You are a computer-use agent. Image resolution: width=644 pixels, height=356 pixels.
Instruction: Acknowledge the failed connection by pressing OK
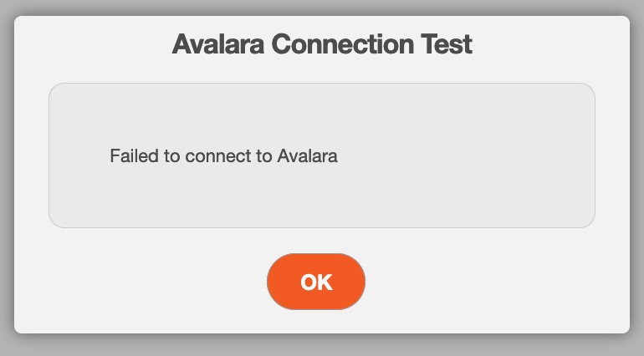tap(316, 282)
